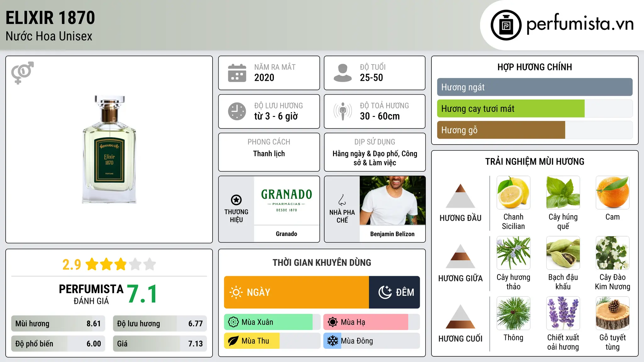Click the projection value 30 - 60cm
The image size is (644, 362).
coord(380,116)
